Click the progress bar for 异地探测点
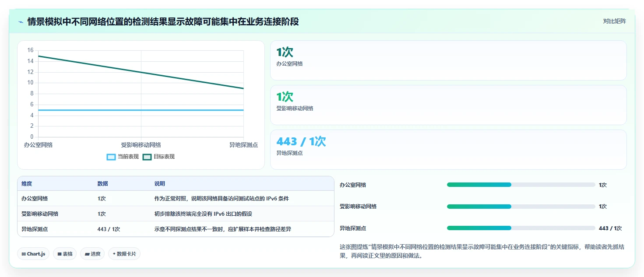 [x=521, y=228]
